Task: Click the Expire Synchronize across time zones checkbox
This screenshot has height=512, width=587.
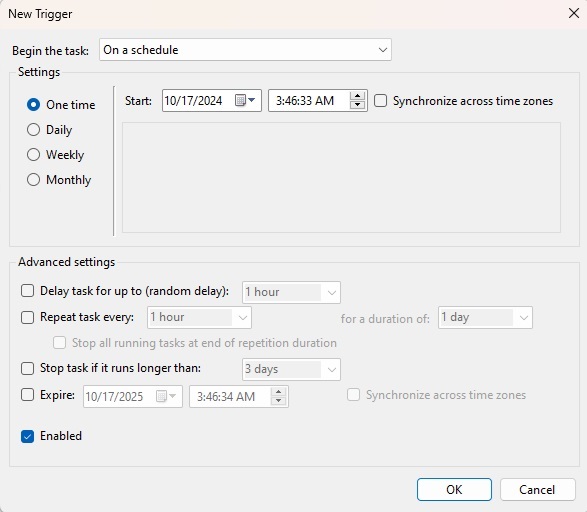Action: (x=353, y=394)
